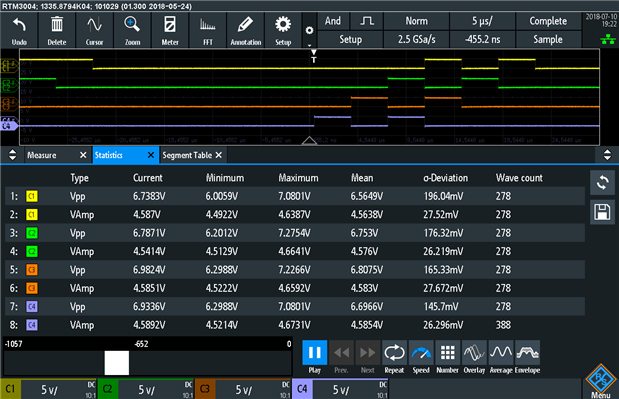Open the FFT analysis tool
Viewport: 619px width, 399px height.
click(208, 30)
